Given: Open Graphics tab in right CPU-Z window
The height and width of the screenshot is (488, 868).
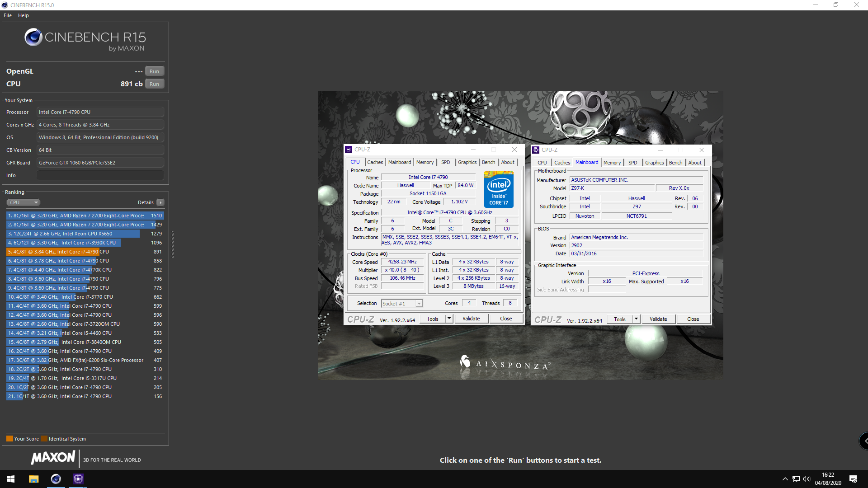Looking at the screenshot, I should pos(654,163).
